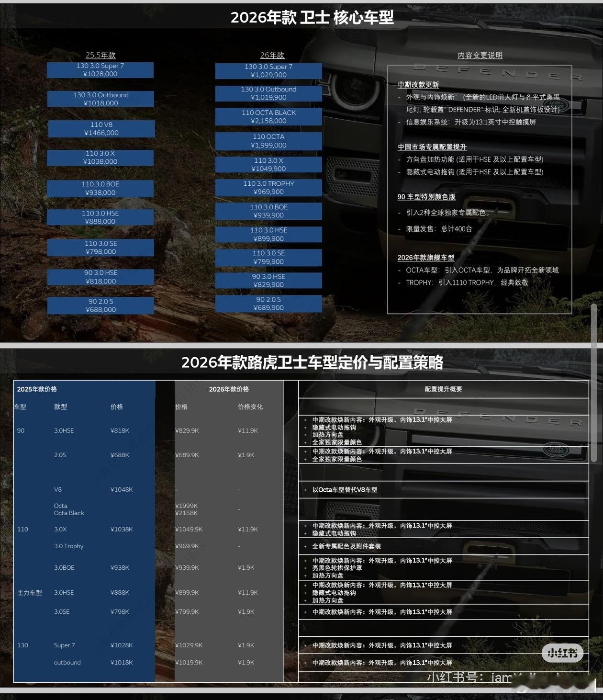The image size is (603, 700).
Task: Click the ¥939.9K price cell
Action: click(187, 567)
